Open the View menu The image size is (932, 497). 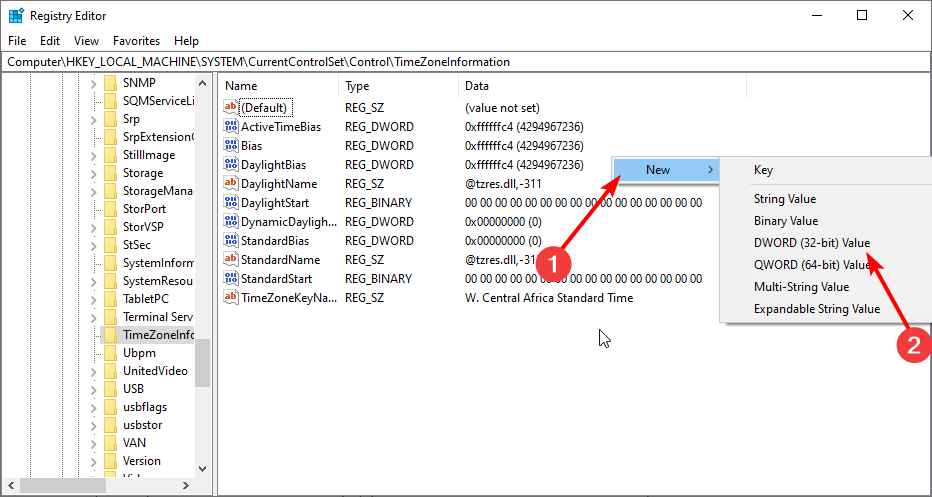pyautogui.click(x=86, y=41)
